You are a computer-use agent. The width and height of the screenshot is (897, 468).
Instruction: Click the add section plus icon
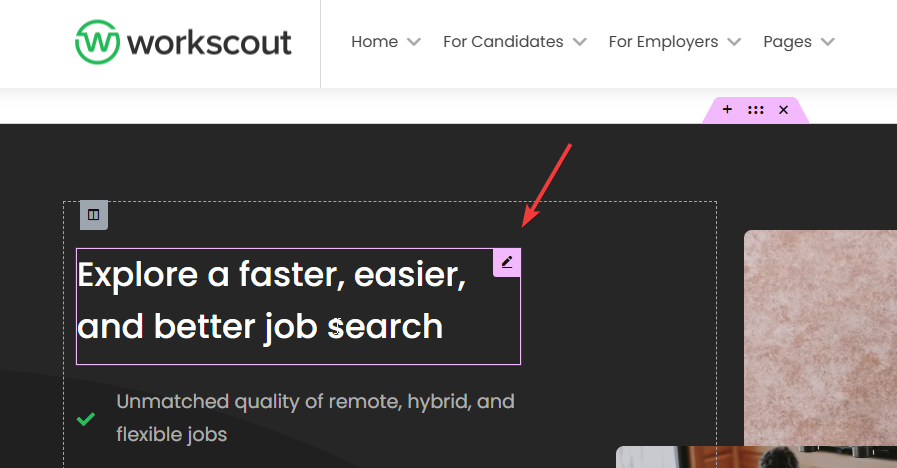tap(727, 110)
